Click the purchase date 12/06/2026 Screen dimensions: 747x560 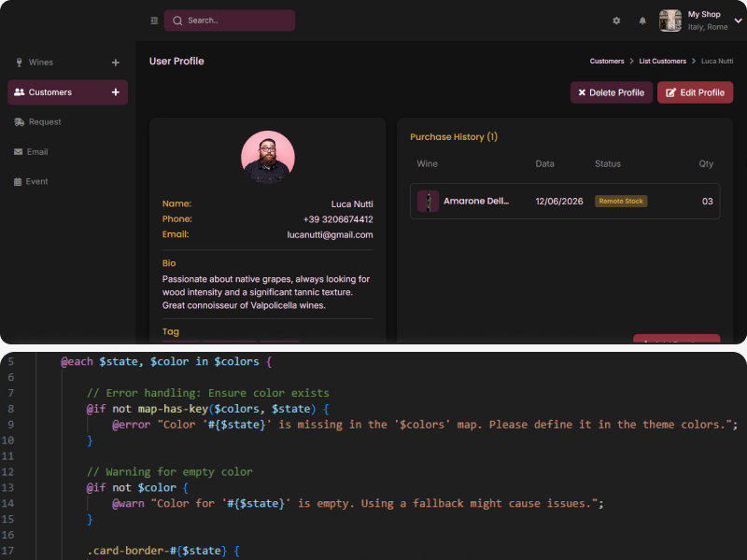coord(558,202)
